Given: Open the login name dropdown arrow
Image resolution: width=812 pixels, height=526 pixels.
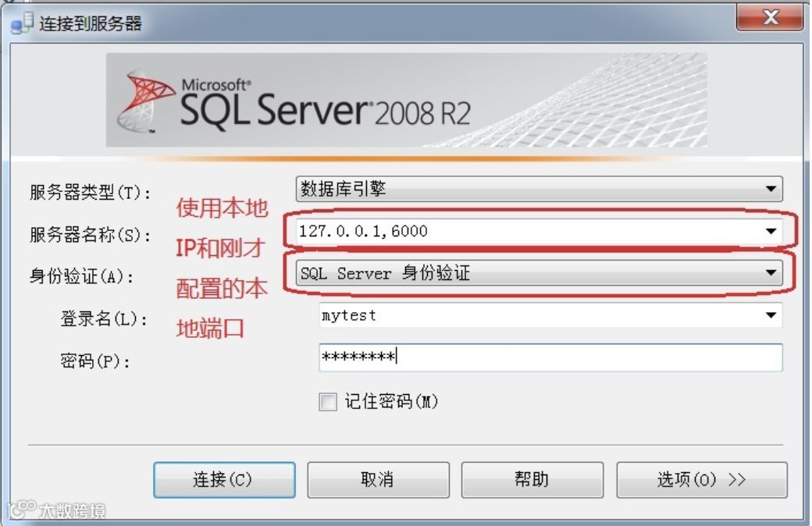Looking at the screenshot, I should pos(771,315).
